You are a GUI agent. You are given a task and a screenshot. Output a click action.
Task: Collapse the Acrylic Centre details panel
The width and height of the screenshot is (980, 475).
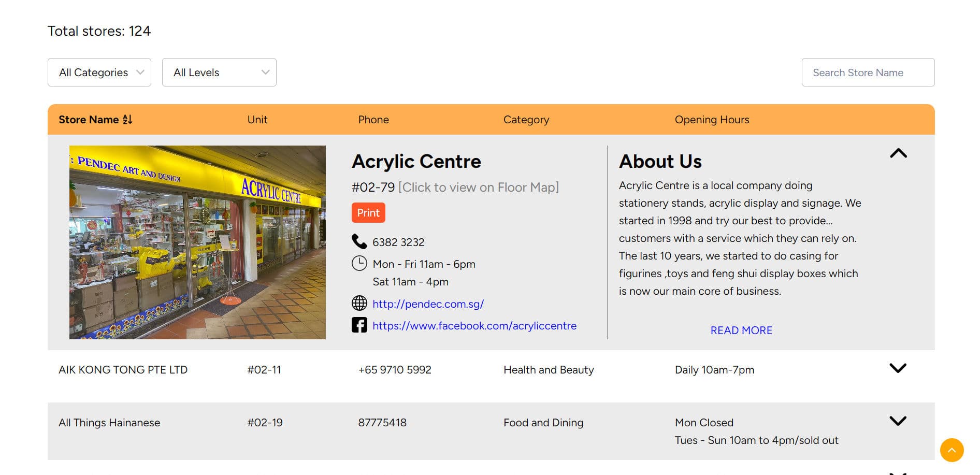(x=898, y=153)
